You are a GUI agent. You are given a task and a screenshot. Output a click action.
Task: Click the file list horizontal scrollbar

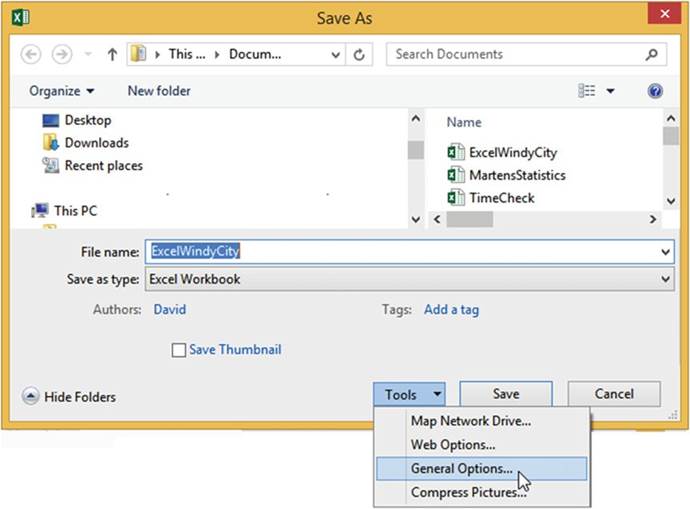[x=540, y=219]
